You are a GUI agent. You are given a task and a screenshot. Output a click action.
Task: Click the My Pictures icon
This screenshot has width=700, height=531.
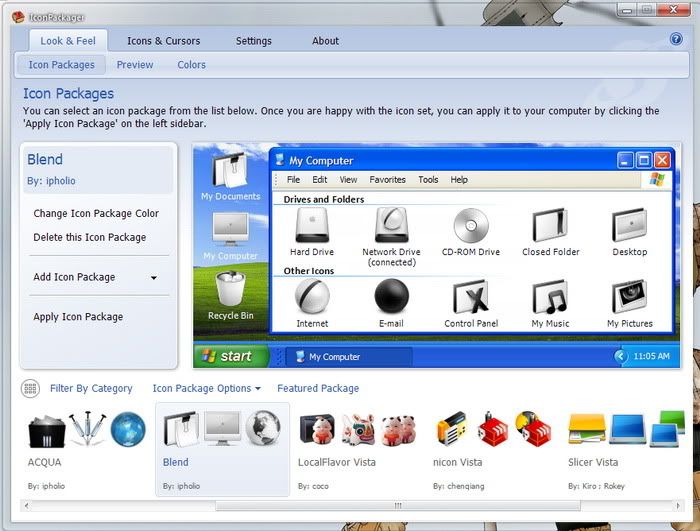629,297
